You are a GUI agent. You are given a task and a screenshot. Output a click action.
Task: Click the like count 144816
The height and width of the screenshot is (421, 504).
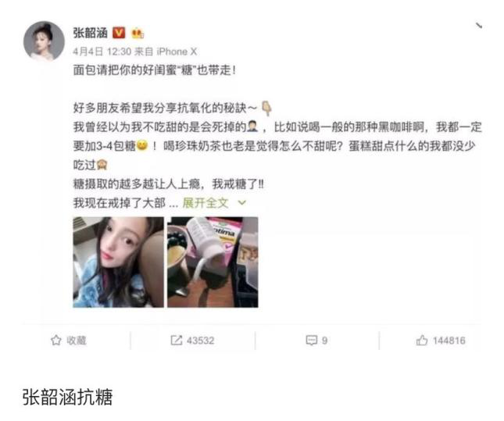pos(449,341)
